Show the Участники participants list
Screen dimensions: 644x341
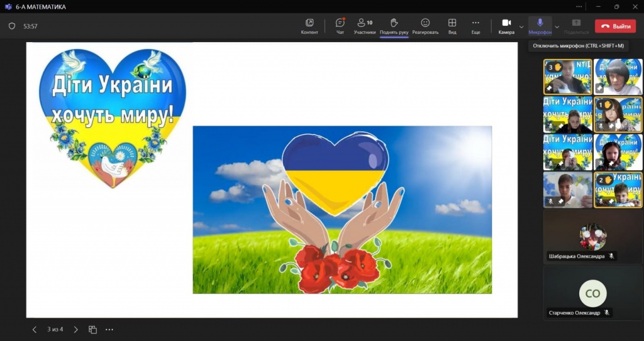365,26
